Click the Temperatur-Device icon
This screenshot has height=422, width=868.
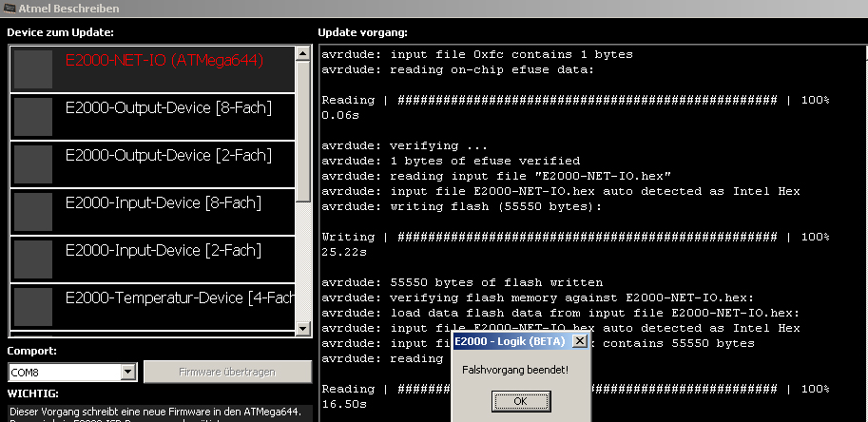point(33,306)
